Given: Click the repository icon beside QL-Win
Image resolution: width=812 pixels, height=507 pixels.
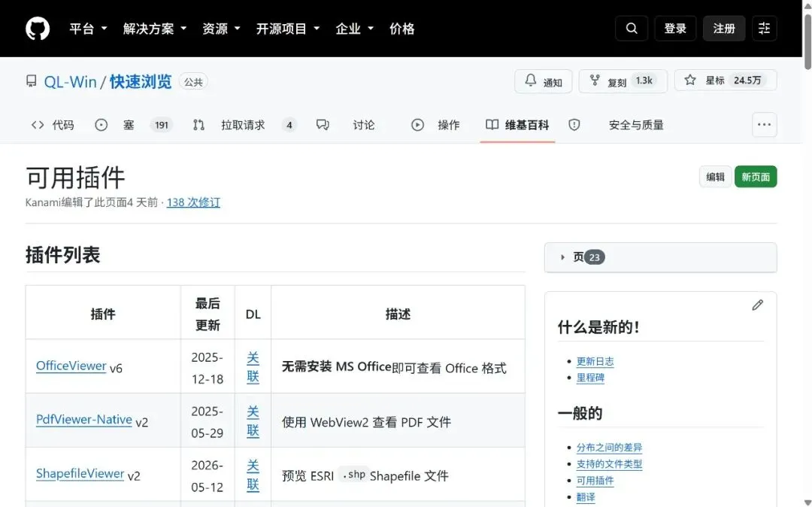Looking at the screenshot, I should 31,81.
